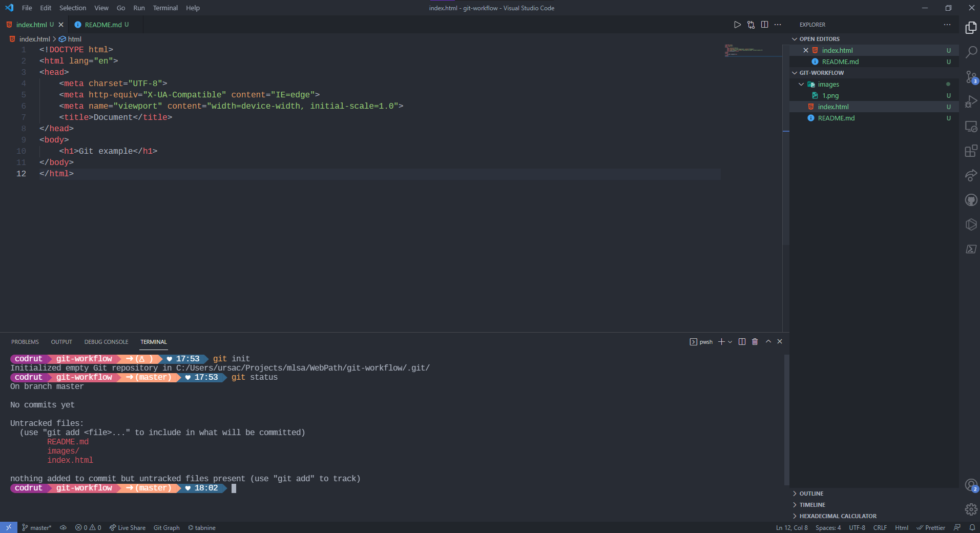Expand the HEXADECIMAL CALCULATOR section

click(x=838, y=516)
